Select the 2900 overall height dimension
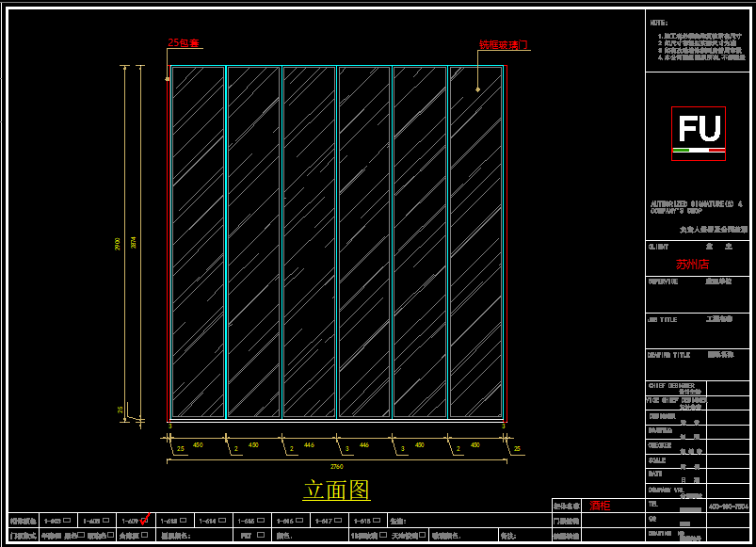The image size is (756, 547). coord(118,243)
